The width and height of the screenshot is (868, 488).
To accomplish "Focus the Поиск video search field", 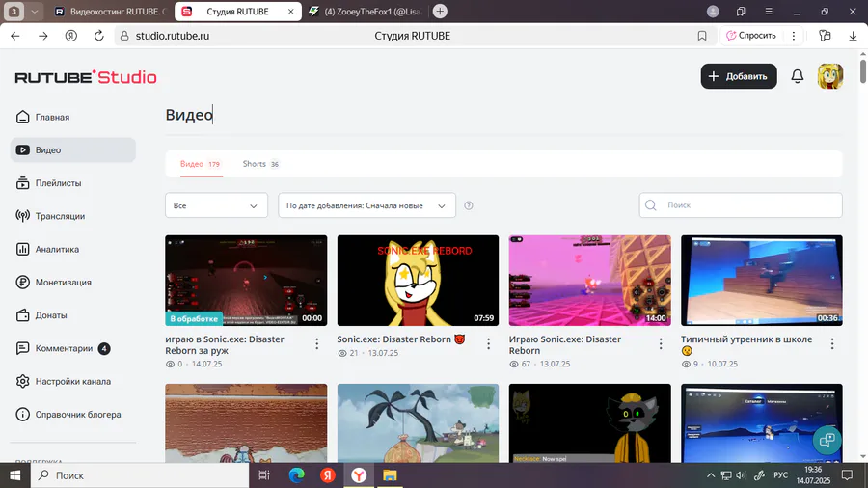I will 741,205.
